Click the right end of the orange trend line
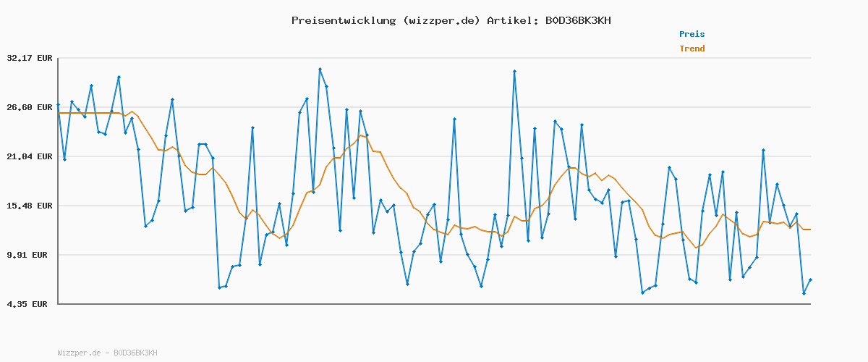The width and height of the screenshot is (868, 362). pyautogui.click(x=810, y=230)
